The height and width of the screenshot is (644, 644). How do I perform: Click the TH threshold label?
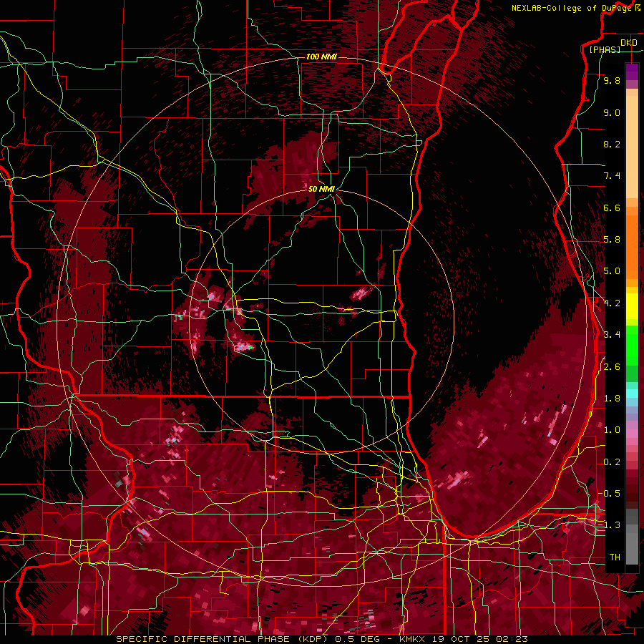tap(615, 557)
